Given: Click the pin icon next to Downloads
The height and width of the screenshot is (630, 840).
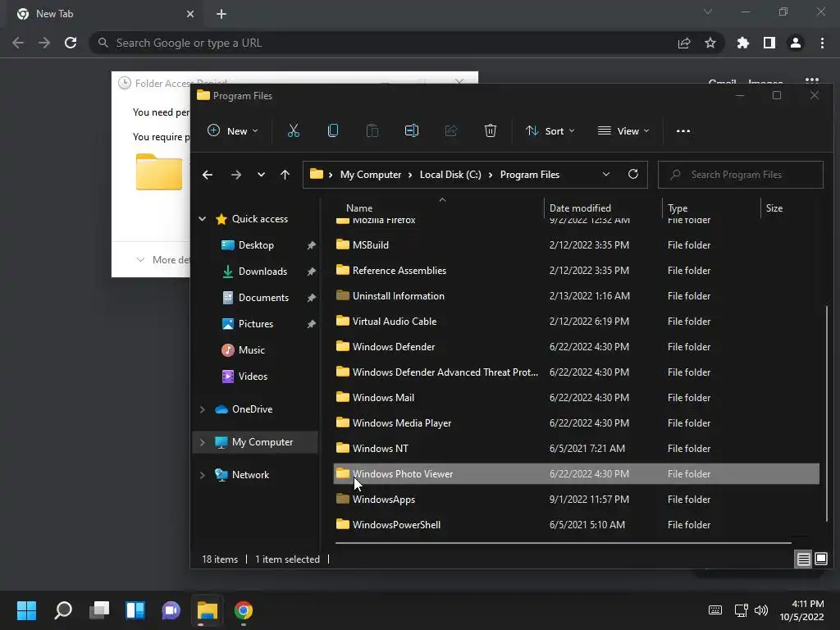Looking at the screenshot, I should [311, 272].
